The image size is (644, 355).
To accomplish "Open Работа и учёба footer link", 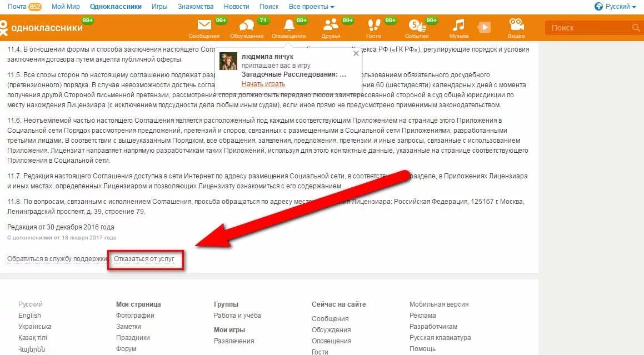I will pyautogui.click(x=237, y=316).
